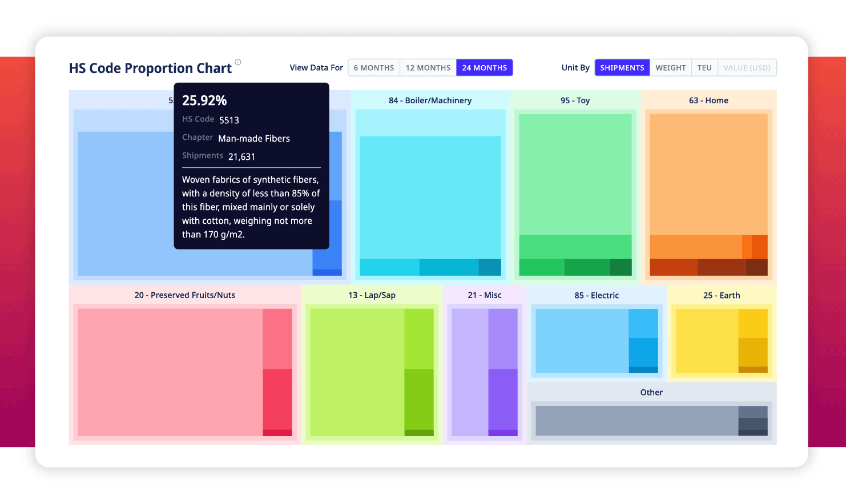846x504 pixels.
Task: Select the 6 MONTHS data range
Action: click(x=374, y=67)
